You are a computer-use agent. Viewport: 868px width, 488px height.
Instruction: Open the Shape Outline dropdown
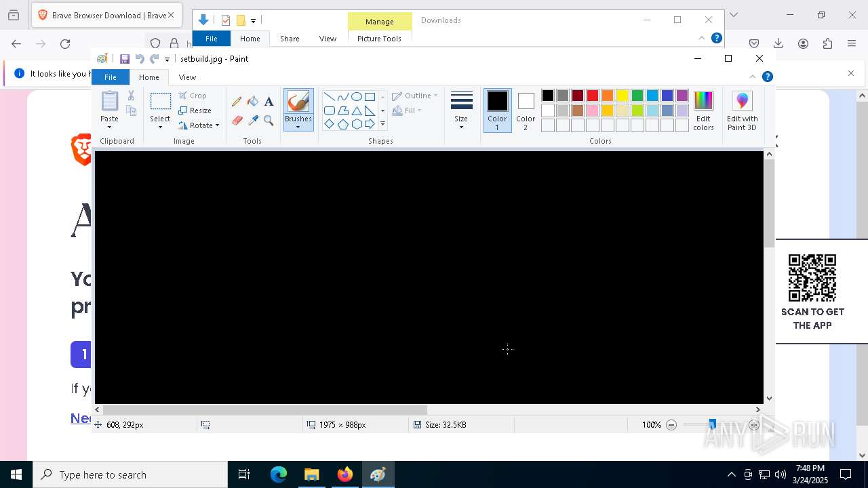pos(415,96)
